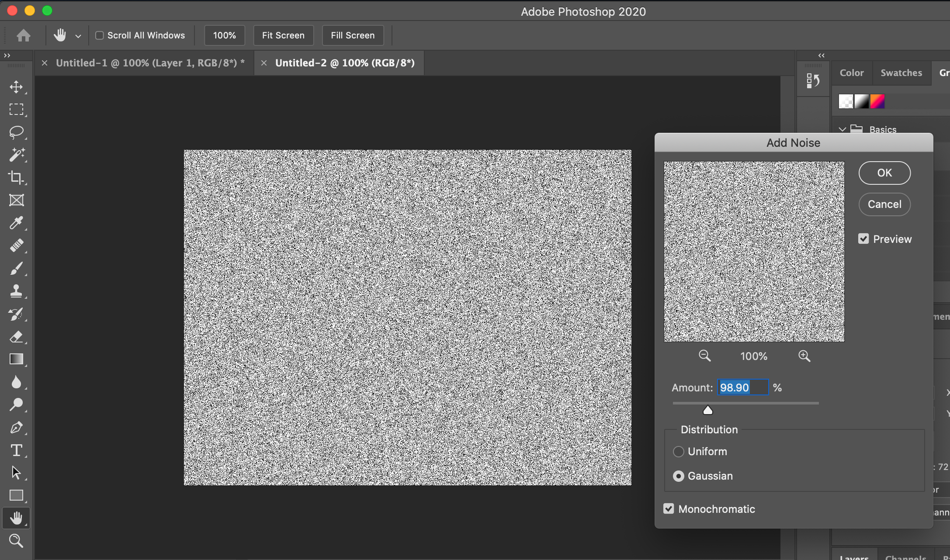Select the Lasso tool
950x560 pixels.
(x=16, y=132)
